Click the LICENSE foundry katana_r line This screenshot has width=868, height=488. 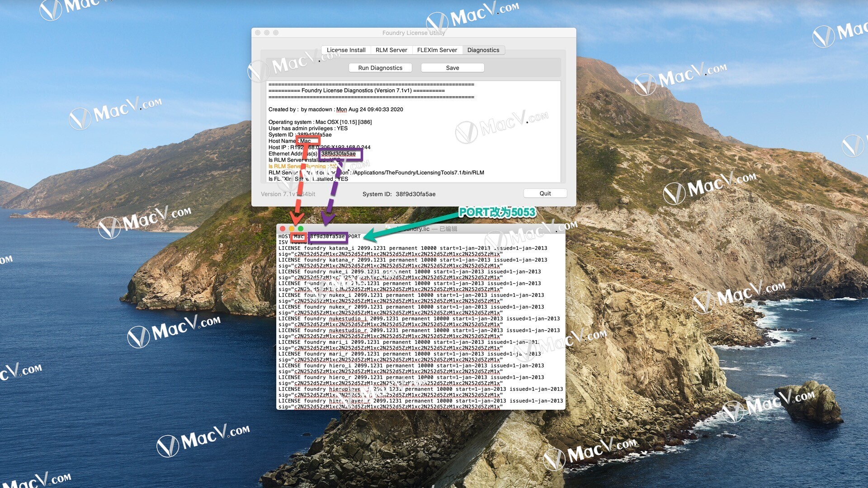(413, 260)
